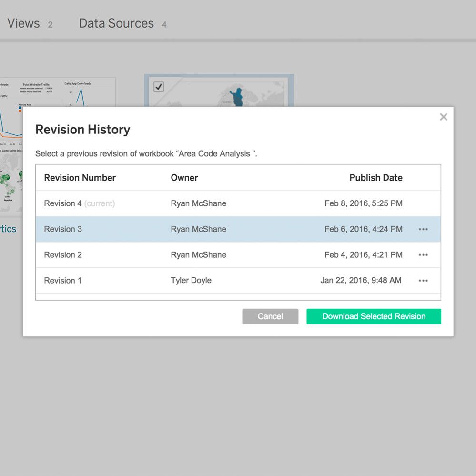Sort by Owner column header
This screenshot has width=476, height=476.
pos(184,178)
